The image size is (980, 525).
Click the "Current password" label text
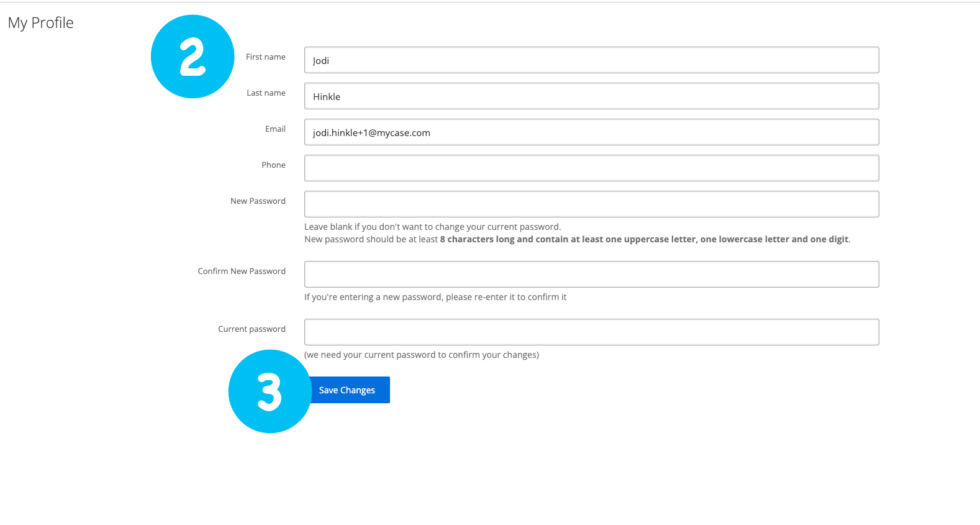252,329
